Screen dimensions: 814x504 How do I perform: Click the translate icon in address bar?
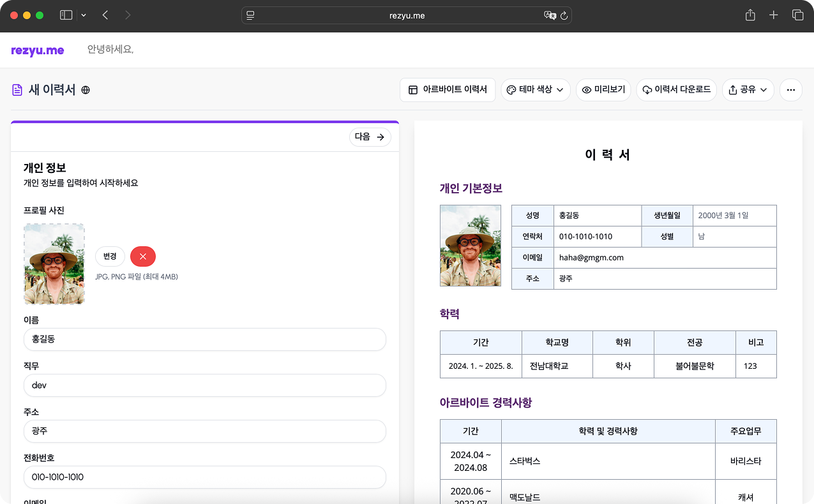coord(550,15)
